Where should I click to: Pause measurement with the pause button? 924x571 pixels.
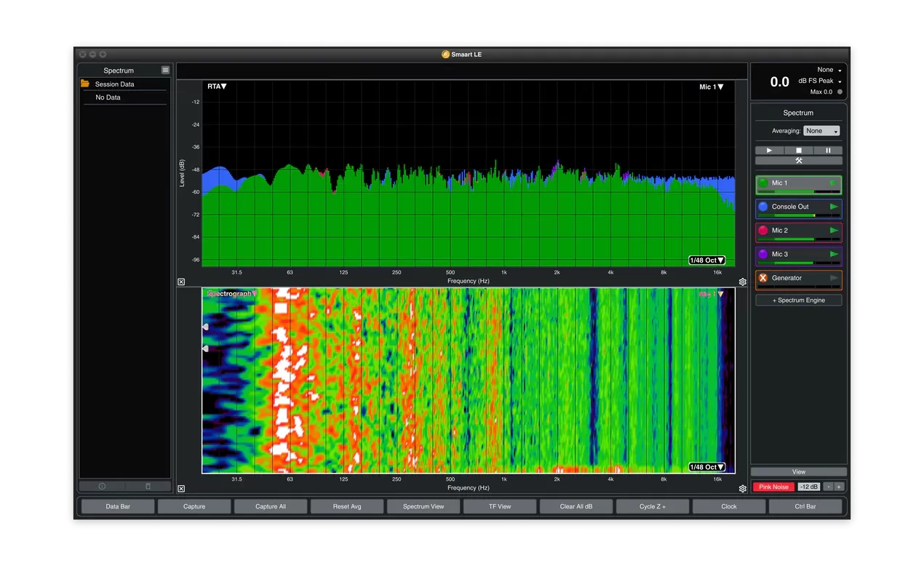[x=828, y=151]
